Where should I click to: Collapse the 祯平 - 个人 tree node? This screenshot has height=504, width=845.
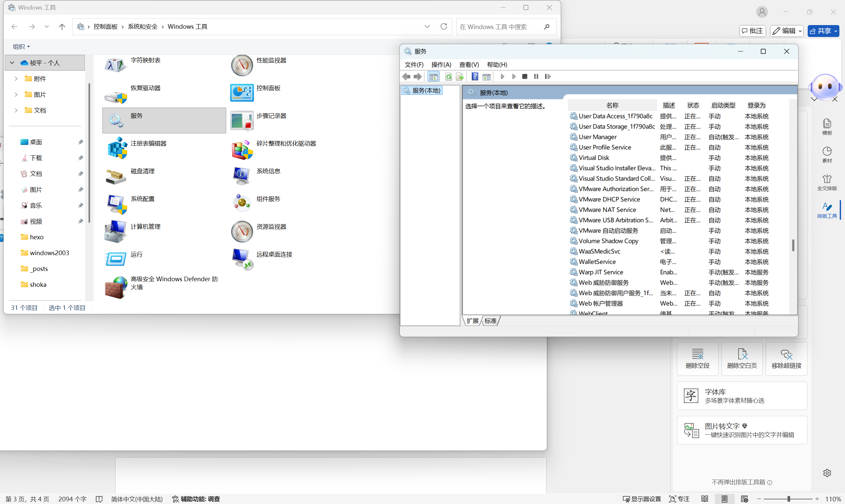point(12,63)
